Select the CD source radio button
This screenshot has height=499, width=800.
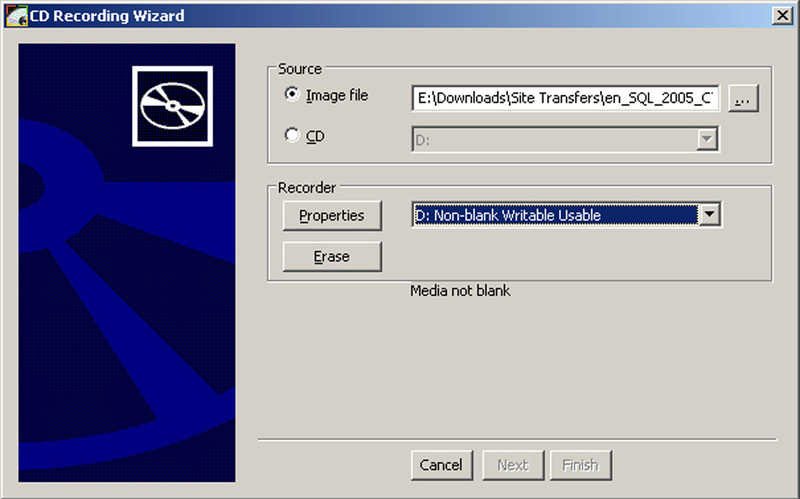pyautogui.click(x=292, y=135)
